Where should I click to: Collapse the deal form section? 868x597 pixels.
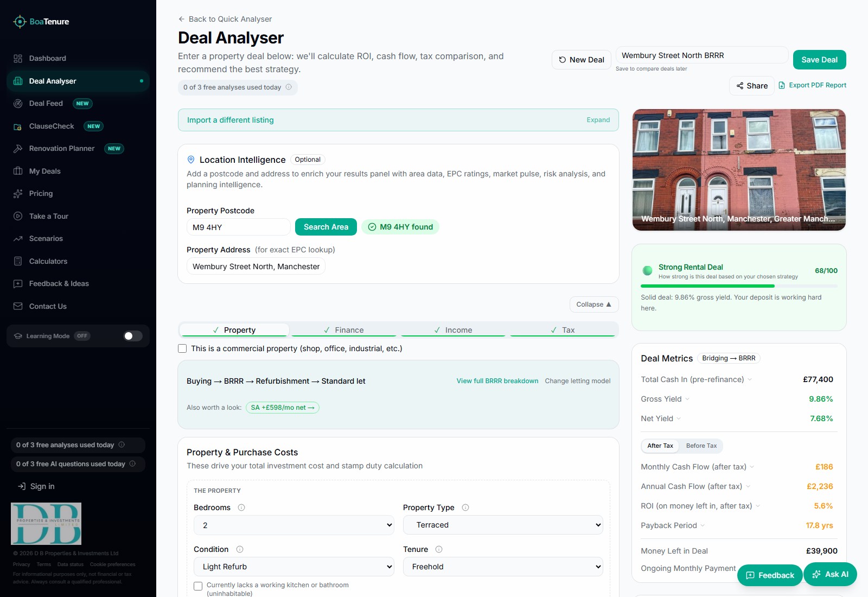(594, 304)
